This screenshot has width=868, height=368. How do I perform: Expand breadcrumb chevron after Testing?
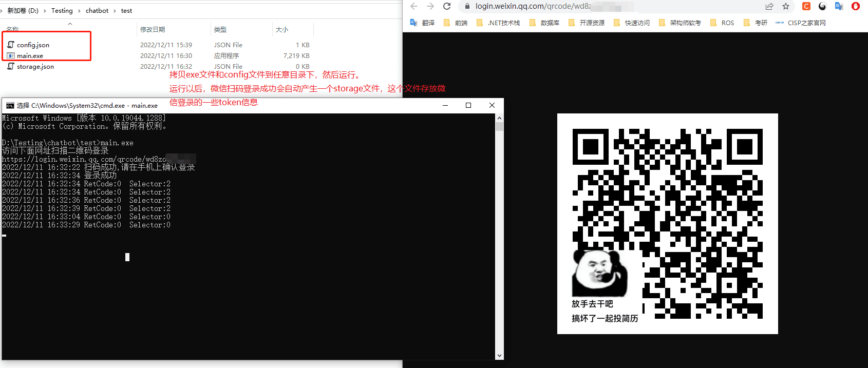coord(79,11)
